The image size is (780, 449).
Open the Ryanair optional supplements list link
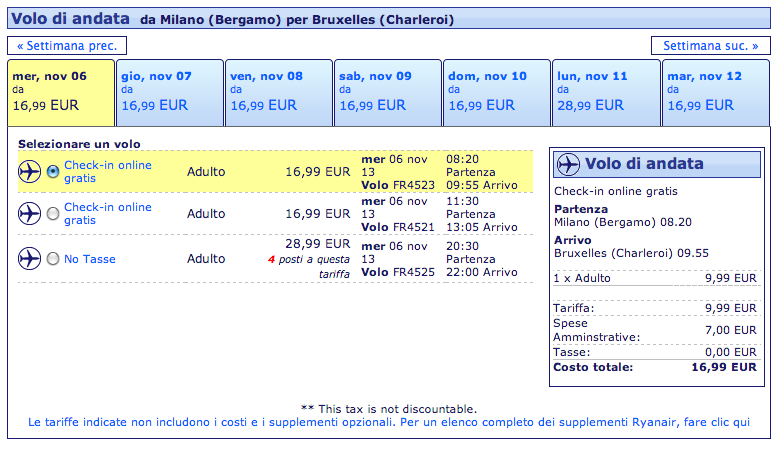tap(389, 423)
